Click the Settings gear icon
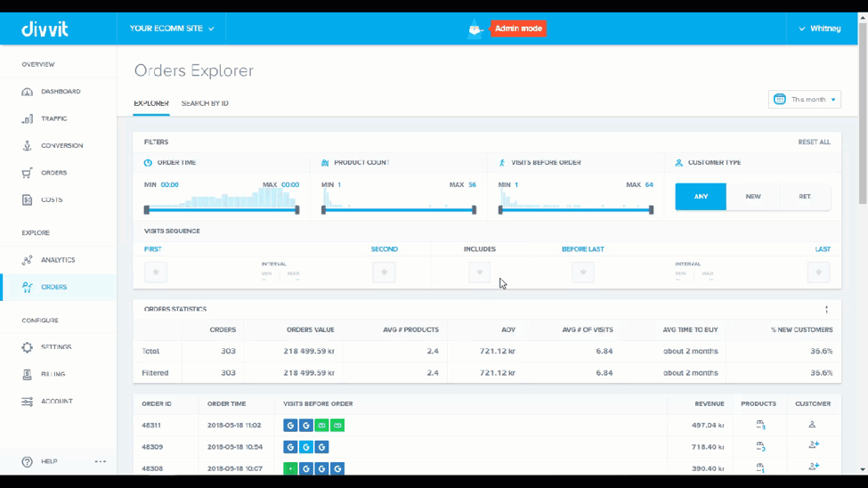 [27, 347]
